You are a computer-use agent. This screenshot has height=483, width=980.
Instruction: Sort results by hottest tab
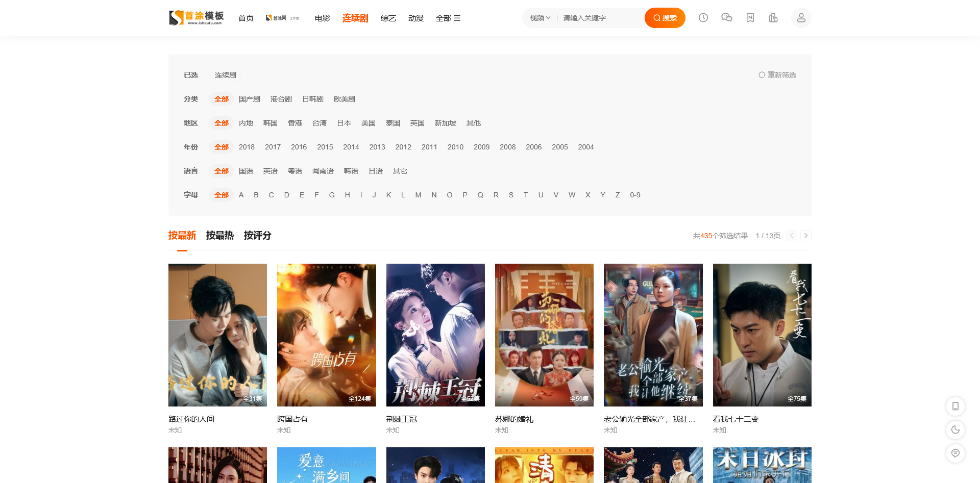point(220,236)
